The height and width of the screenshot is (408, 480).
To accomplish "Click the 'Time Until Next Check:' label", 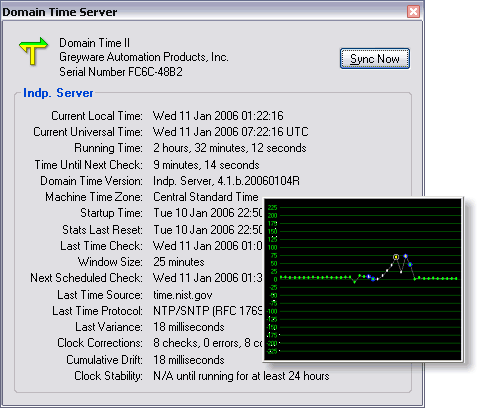I will pos(89,165).
